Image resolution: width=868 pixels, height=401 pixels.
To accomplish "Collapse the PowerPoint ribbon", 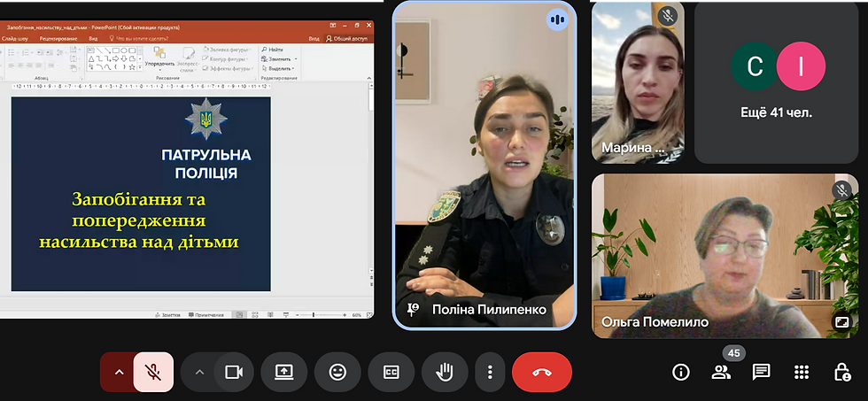I will click(370, 78).
